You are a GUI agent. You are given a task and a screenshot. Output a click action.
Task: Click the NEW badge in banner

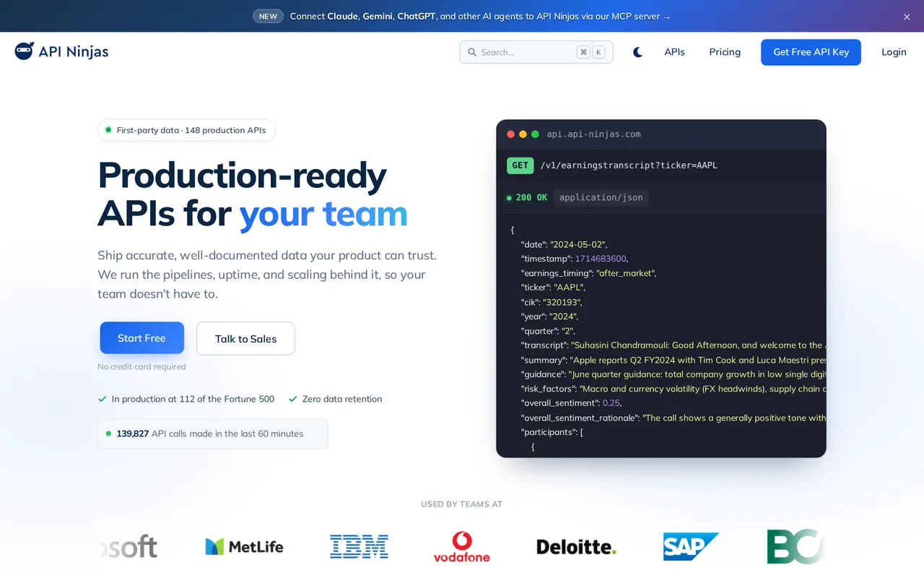click(x=268, y=16)
